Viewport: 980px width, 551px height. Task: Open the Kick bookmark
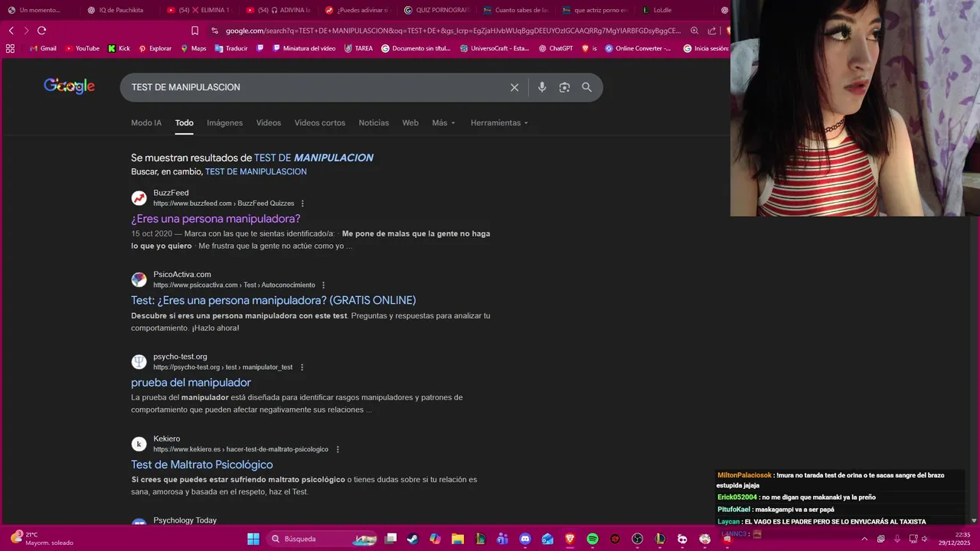[119, 48]
